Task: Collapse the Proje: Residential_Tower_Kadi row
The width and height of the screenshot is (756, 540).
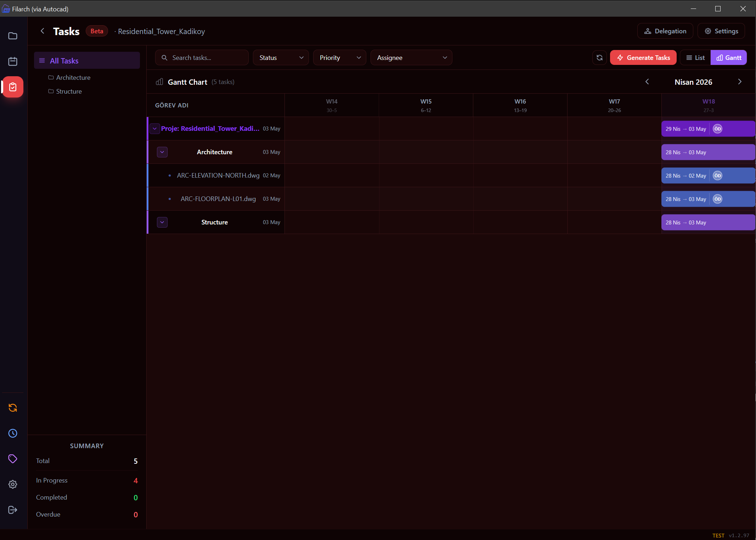Action: 155,129
